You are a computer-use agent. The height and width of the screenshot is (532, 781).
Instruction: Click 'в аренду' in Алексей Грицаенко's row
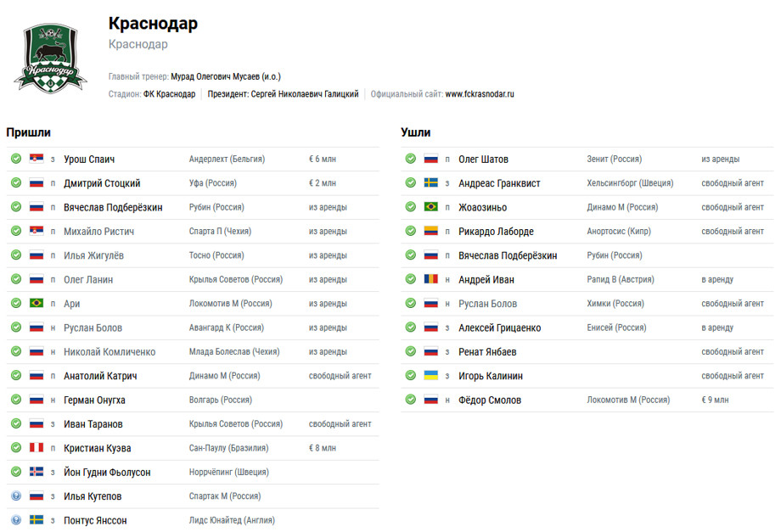coord(717,328)
